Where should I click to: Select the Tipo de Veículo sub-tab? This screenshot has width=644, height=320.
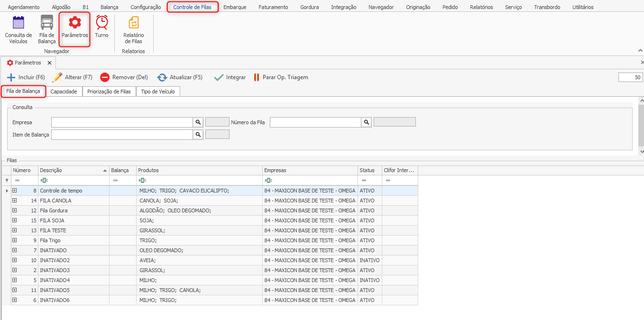click(158, 91)
